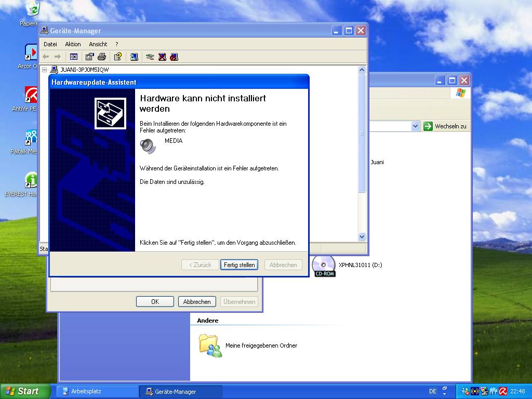Open the address bar dropdown arrow in Arbeitsplatz
This screenshot has width=532, height=399.
pos(415,126)
